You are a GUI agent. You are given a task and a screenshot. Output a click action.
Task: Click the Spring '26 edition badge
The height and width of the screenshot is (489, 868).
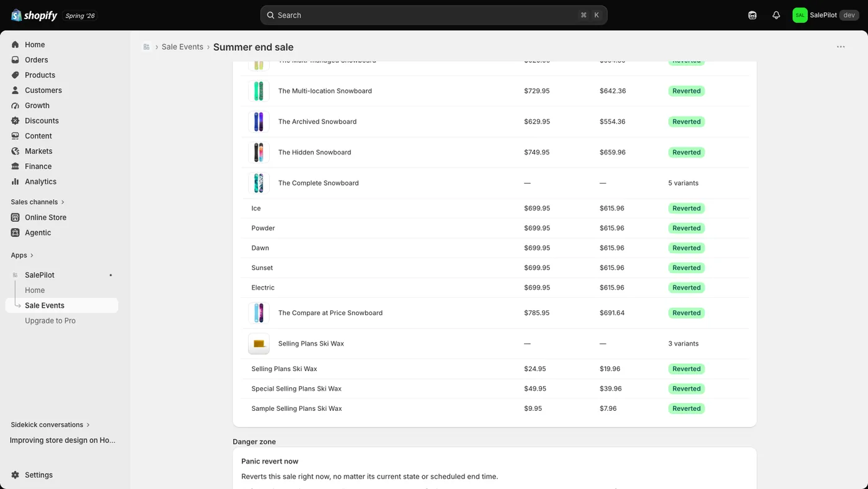pos(79,16)
